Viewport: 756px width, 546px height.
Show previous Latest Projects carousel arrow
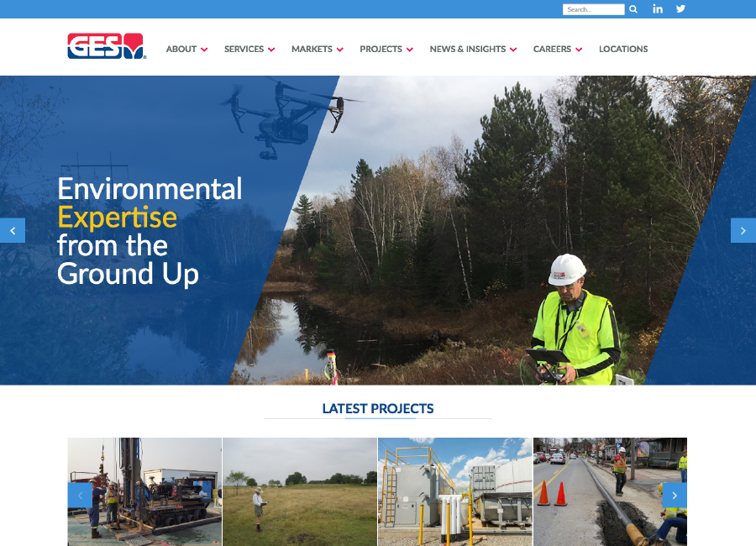(80, 496)
